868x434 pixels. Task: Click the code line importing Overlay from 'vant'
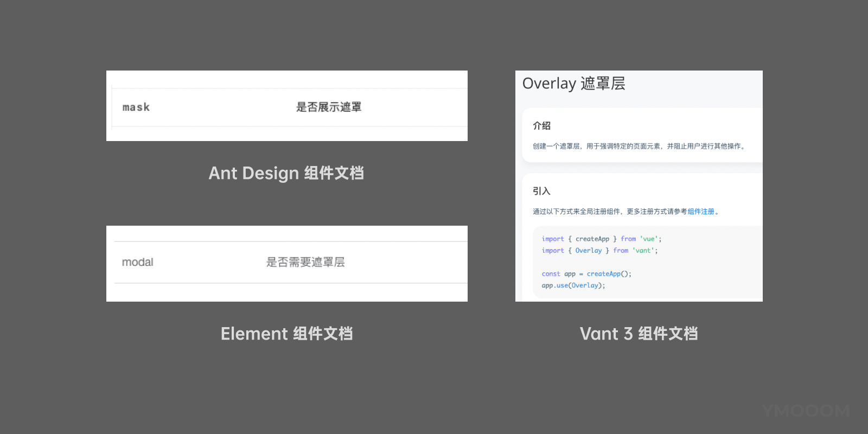click(x=599, y=251)
